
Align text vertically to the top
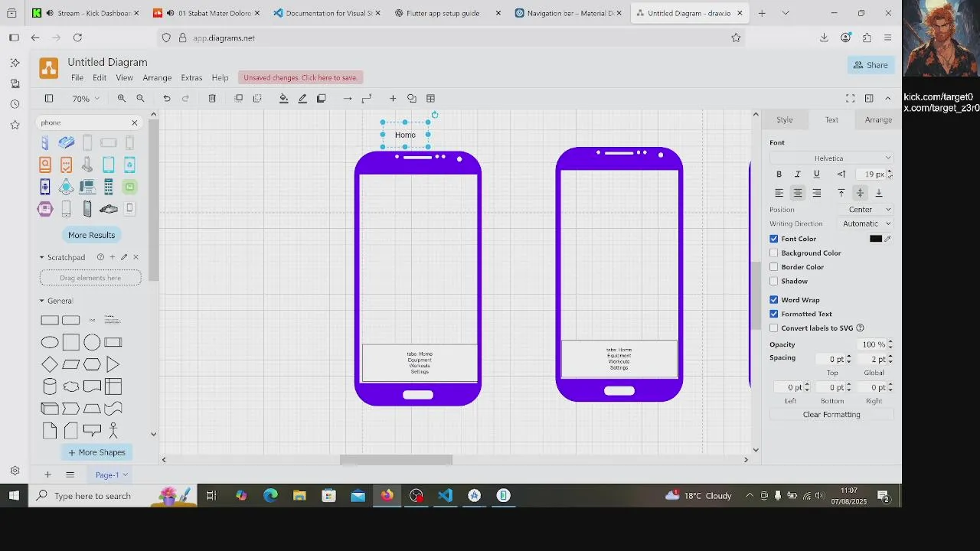pyautogui.click(x=841, y=193)
